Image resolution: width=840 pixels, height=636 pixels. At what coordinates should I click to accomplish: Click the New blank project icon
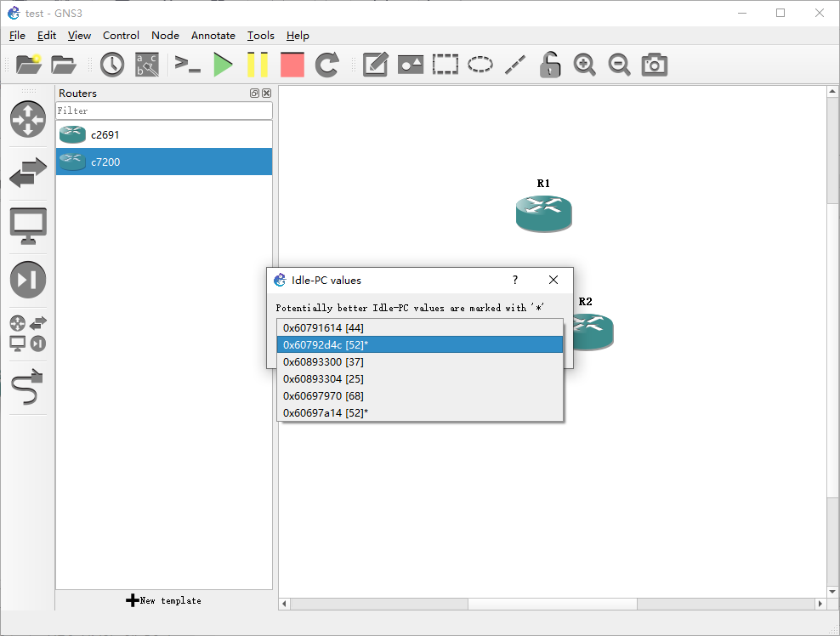28,65
